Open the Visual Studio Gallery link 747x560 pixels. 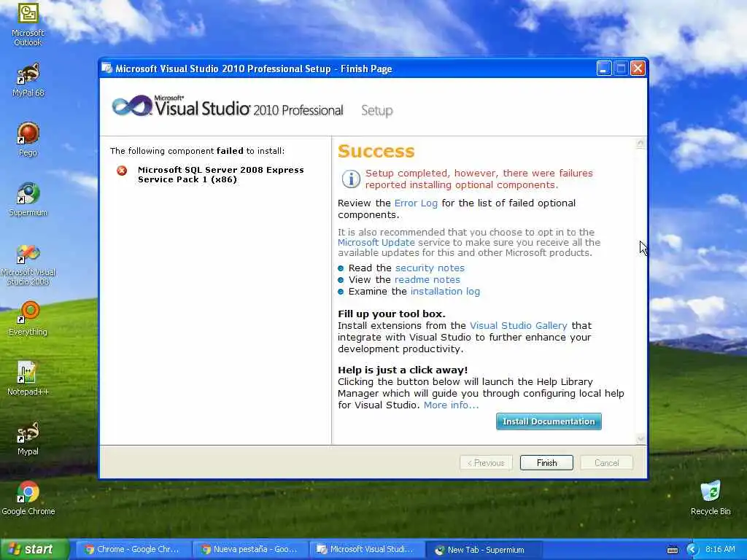coord(519,326)
